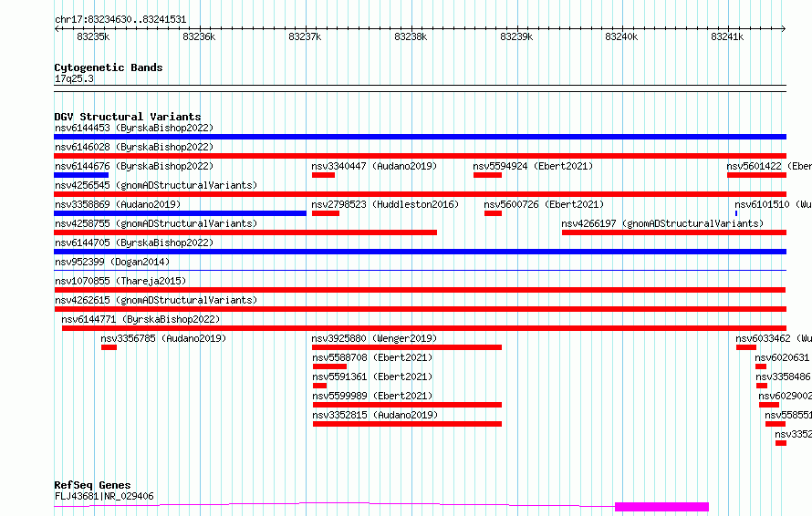The width and height of the screenshot is (812, 516).
Task: Open nsv3356785 (Audano2019) variant
Action: tap(163, 338)
